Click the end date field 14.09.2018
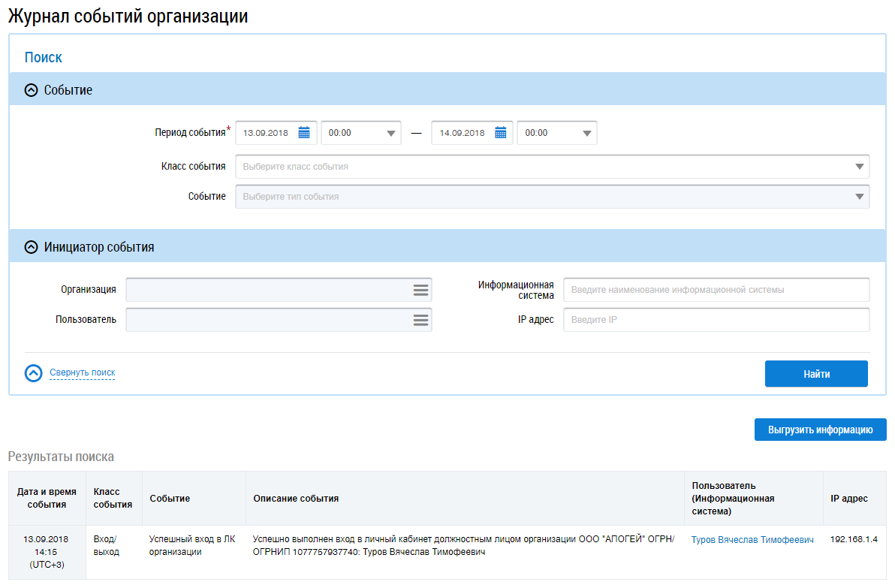This screenshot has width=895, height=588. 462,133
